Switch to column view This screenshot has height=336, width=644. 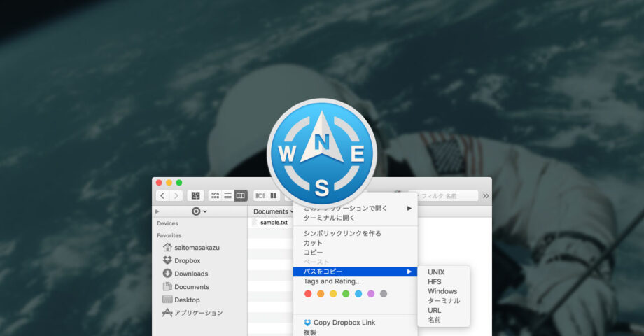coord(240,196)
